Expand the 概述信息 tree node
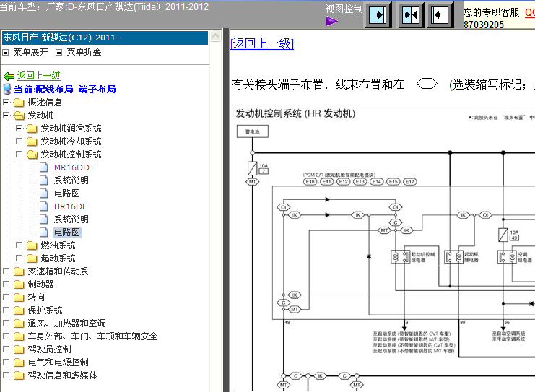Screen dimensions: 535x392 tap(6, 102)
